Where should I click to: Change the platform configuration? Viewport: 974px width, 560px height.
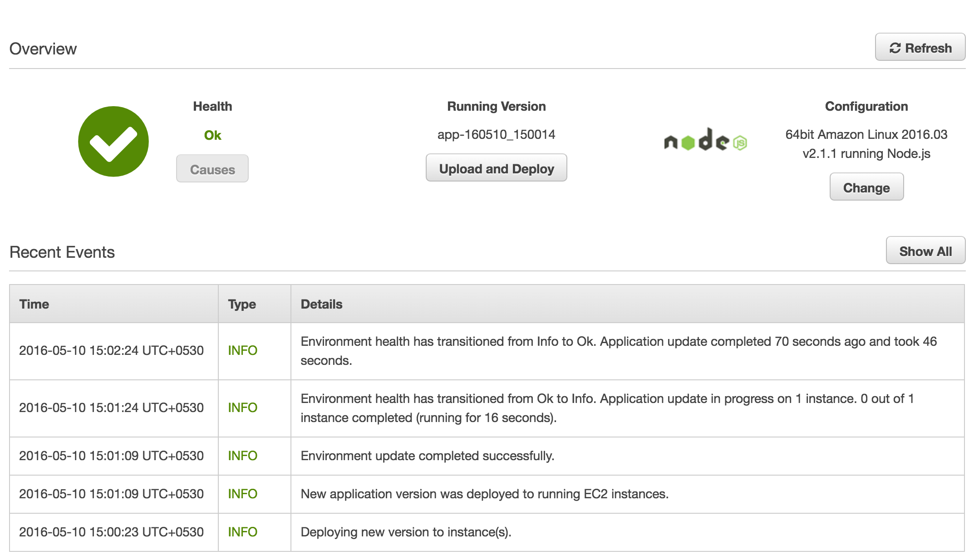(866, 187)
